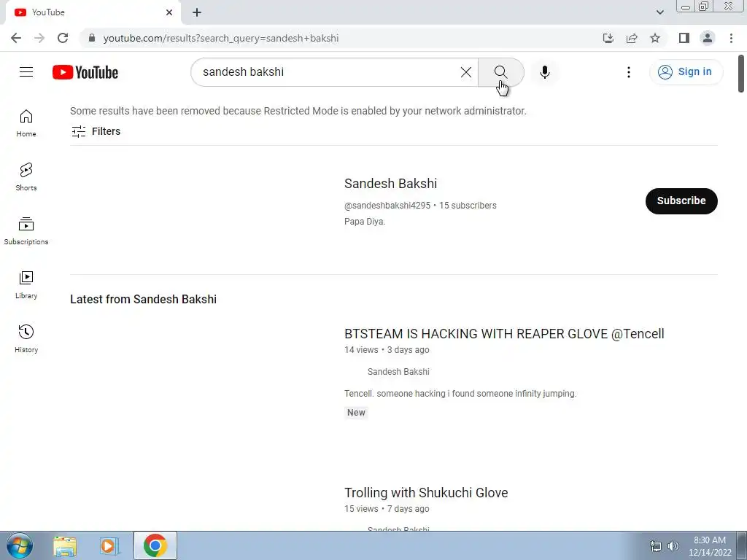Open Subscriptions in the sidebar
Viewport: 747px width, 560px height.
pyautogui.click(x=26, y=231)
